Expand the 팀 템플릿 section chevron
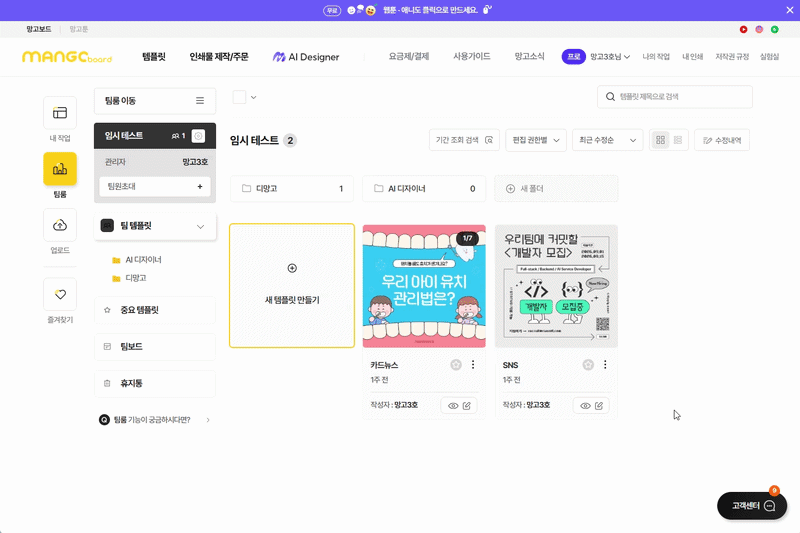The height and width of the screenshot is (533, 800). pyautogui.click(x=201, y=226)
